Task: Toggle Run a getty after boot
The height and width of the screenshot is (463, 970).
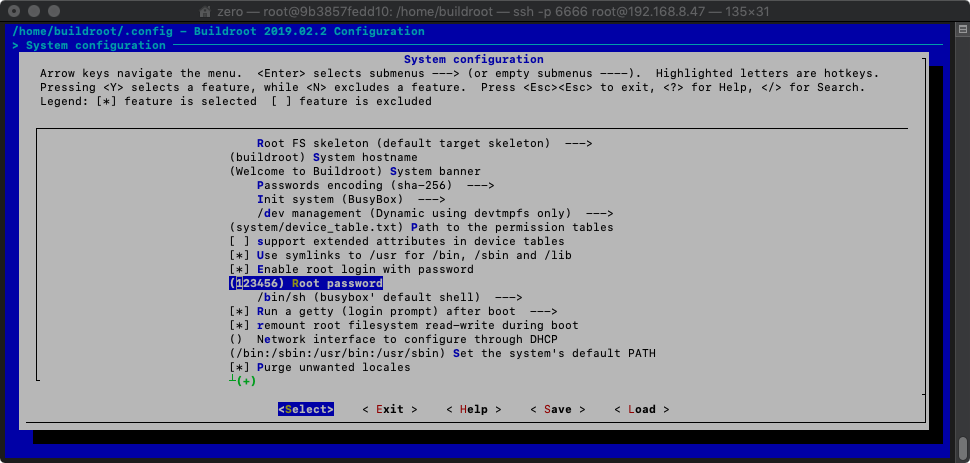Action: 393,311
